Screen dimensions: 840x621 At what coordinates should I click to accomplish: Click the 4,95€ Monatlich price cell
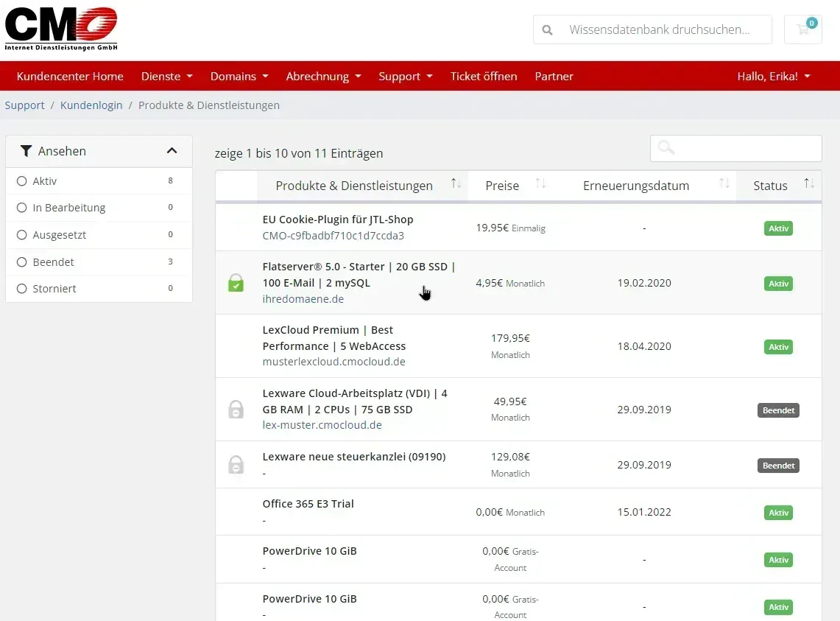[510, 283]
